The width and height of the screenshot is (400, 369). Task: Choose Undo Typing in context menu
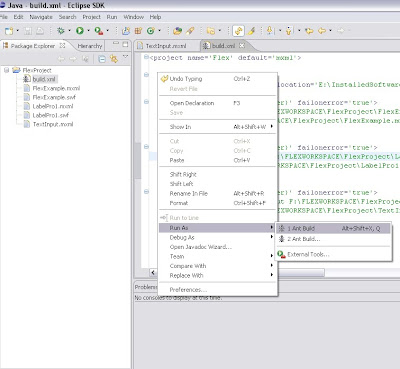[x=218, y=79]
